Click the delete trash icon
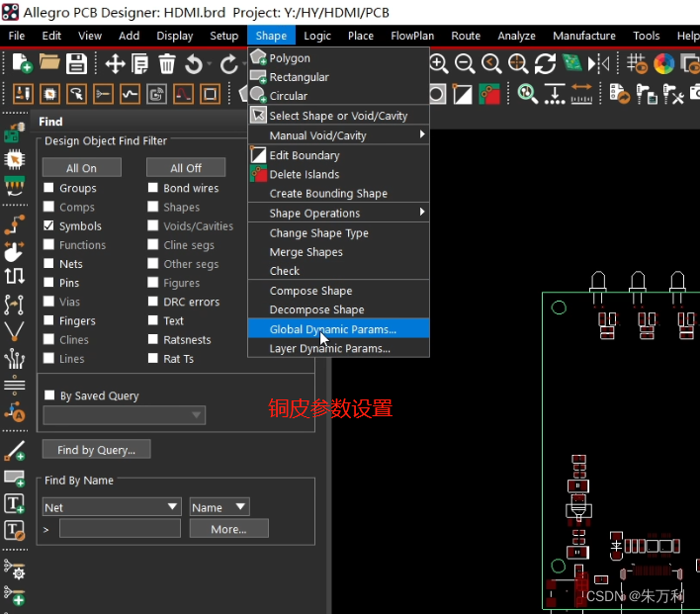Image resolution: width=700 pixels, height=614 pixels. click(167, 64)
